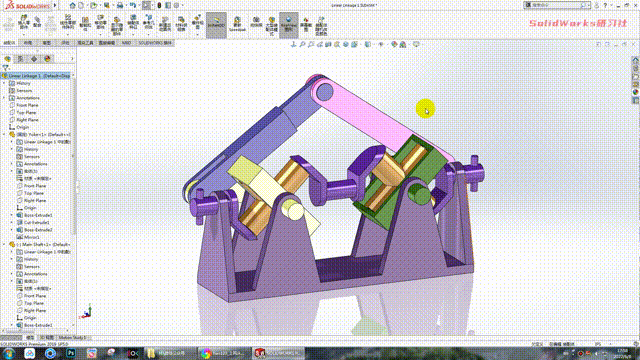
Task: Open the Options gear icon
Action: [x=176, y=5]
